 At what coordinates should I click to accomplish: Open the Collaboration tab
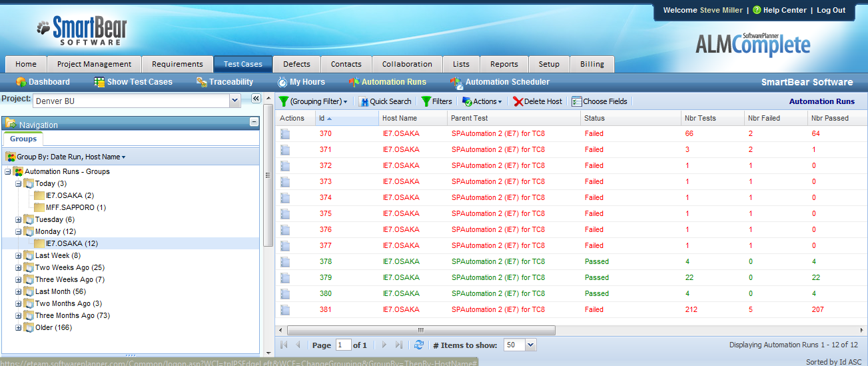pos(407,64)
